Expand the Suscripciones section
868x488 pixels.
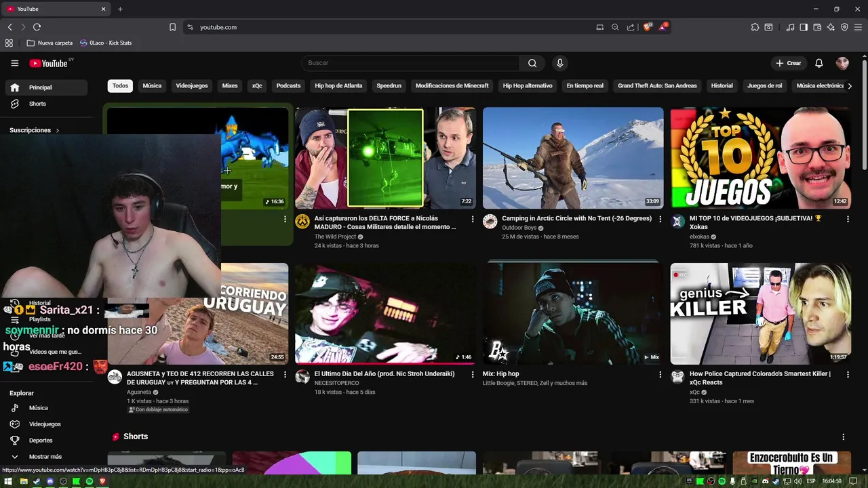pos(35,130)
